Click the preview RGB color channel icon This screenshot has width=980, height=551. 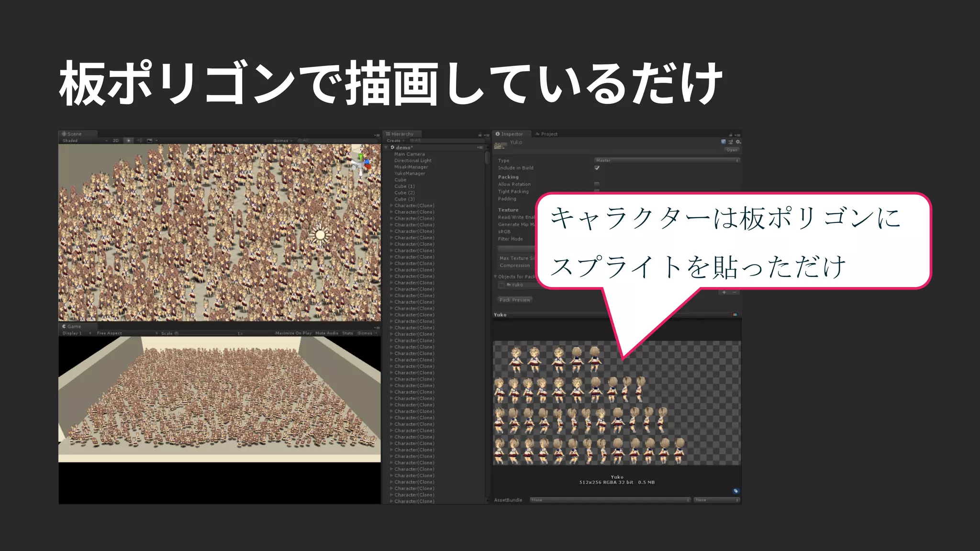(735, 315)
